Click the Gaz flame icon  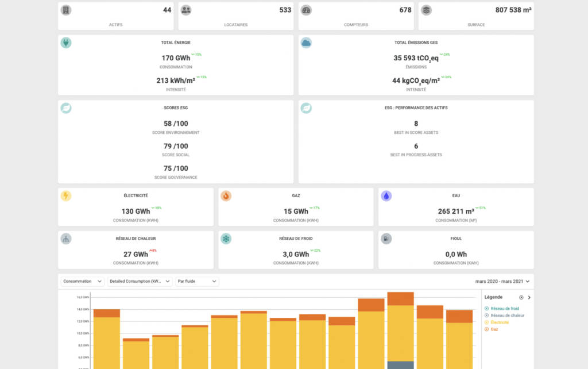pyautogui.click(x=226, y=196)
